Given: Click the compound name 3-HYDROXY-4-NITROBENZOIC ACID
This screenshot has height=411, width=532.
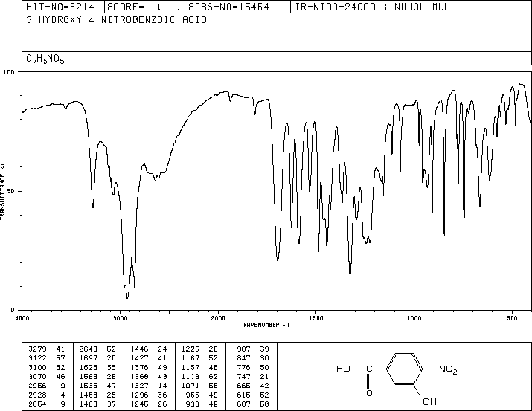Looking at the screenshot, I should point(116,20).
